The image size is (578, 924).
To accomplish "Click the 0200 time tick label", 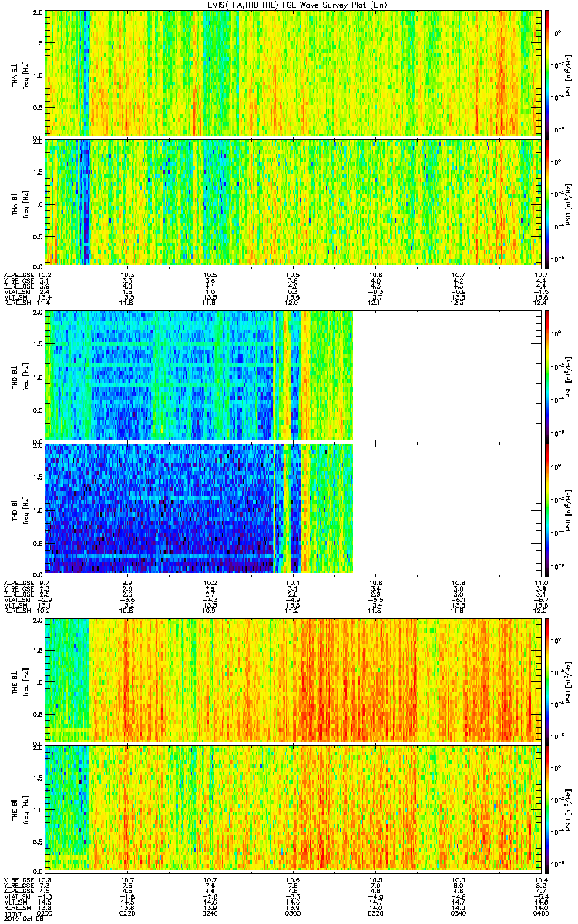I will click(x=45, y=912).
